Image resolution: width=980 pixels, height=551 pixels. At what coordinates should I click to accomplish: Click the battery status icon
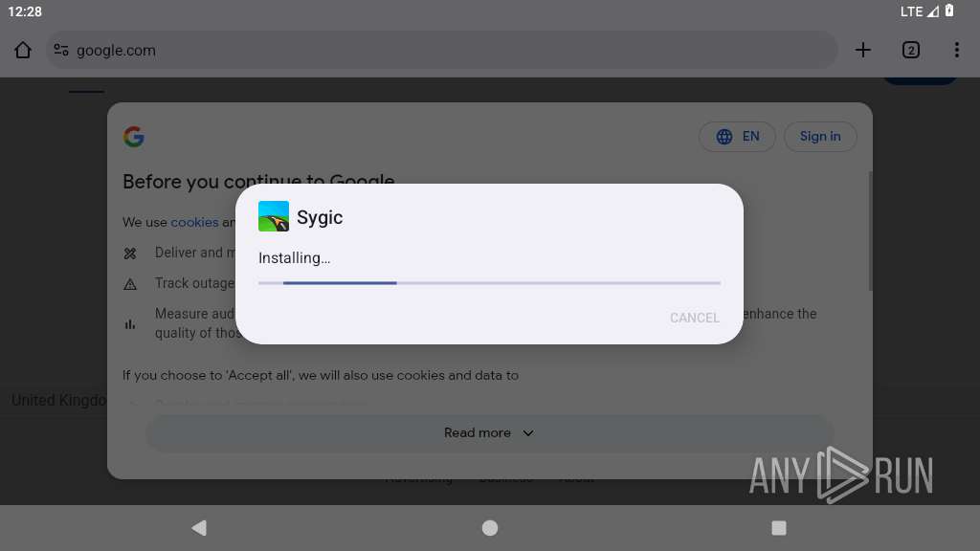click(949, 11)
